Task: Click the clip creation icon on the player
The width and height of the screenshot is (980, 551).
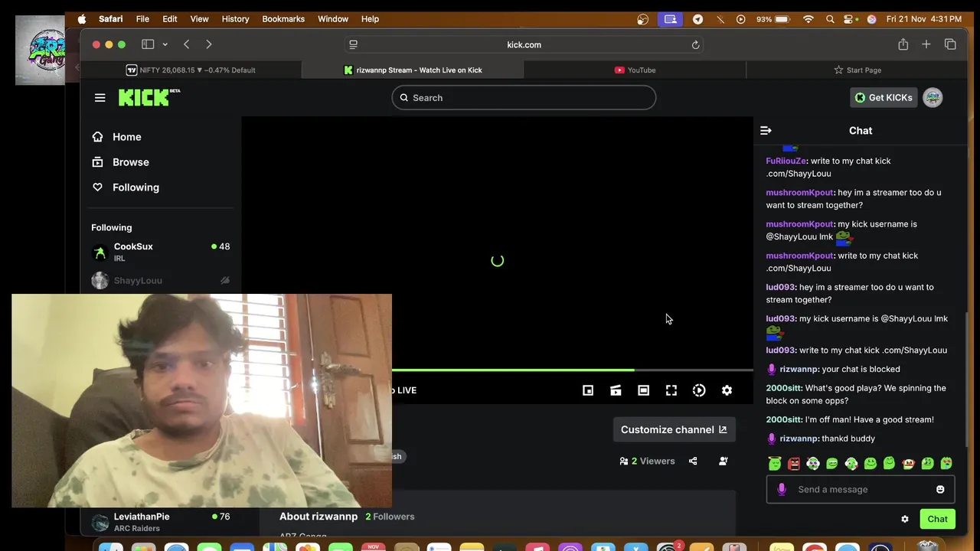Action: (616, 390)
